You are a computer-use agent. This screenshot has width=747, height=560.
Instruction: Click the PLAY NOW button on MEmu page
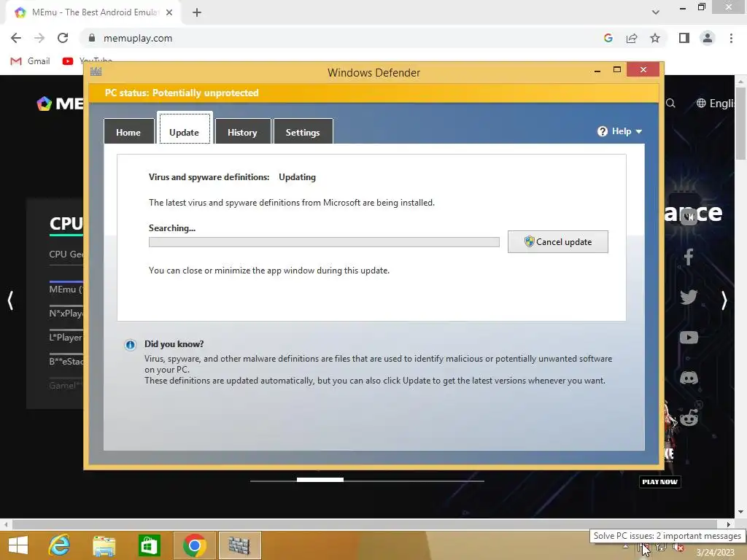click(659, 482)
